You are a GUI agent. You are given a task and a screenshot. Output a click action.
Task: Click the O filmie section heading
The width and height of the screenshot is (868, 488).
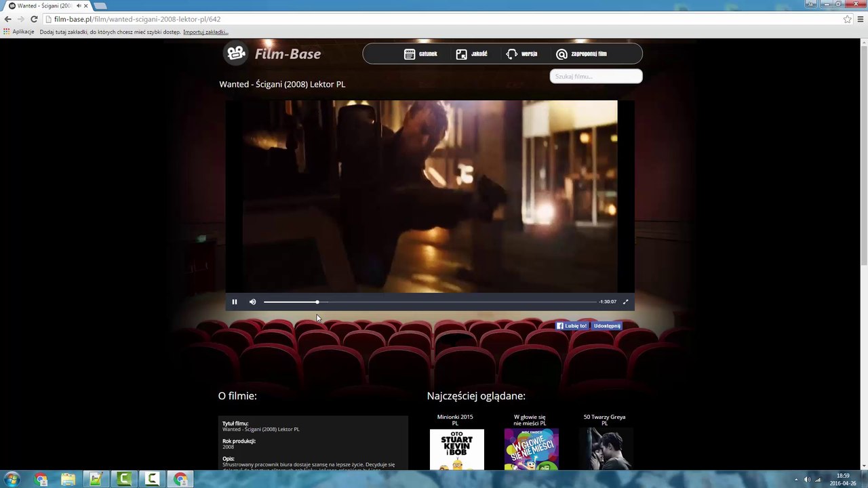[237, 396]
